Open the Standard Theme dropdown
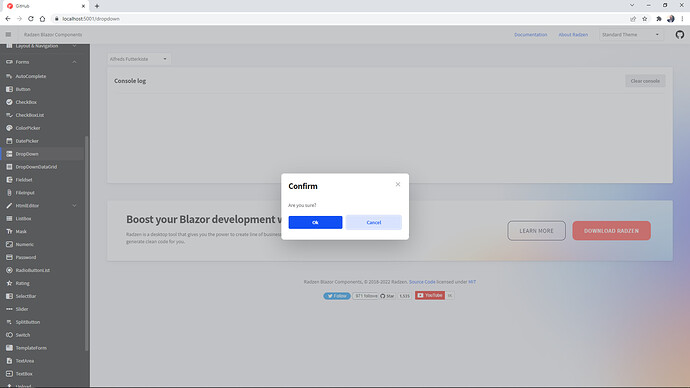 631,35
